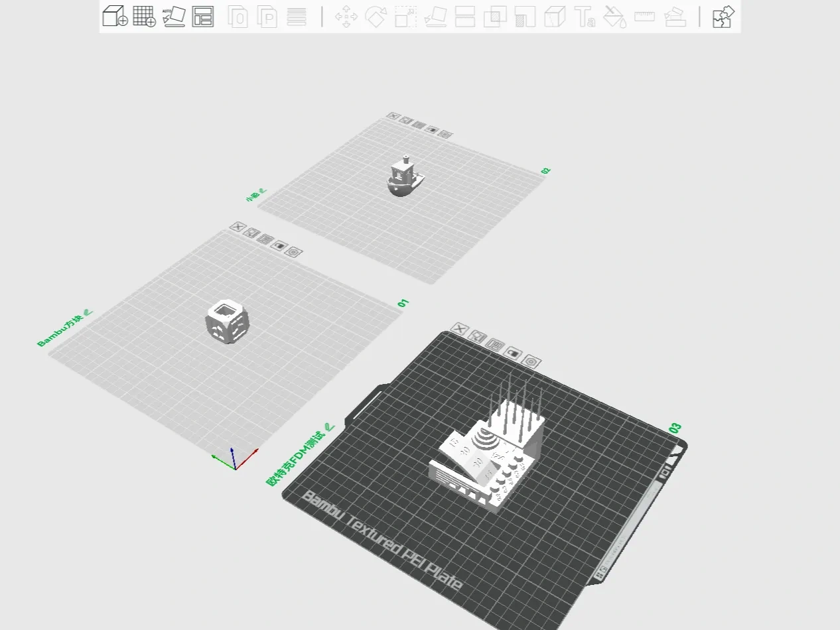Open plate settings for plate 01
Screen dimensions: 840x630
pyautogui.click(x=294, y=252)
